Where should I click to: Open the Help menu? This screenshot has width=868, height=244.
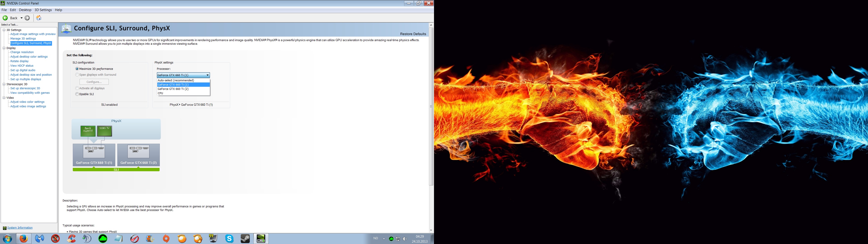(58, 10)
